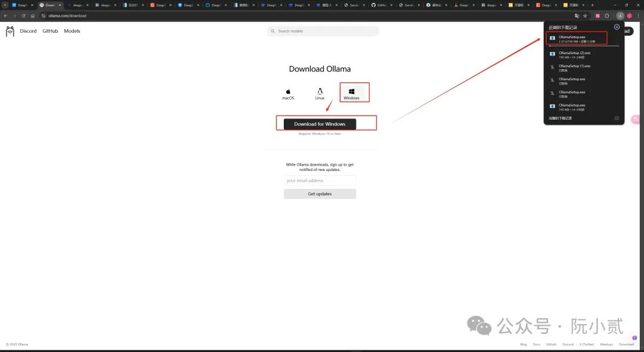
Task: Click open-in-new-tab icon in downloads popup
Action: click(x=617, y=118)
